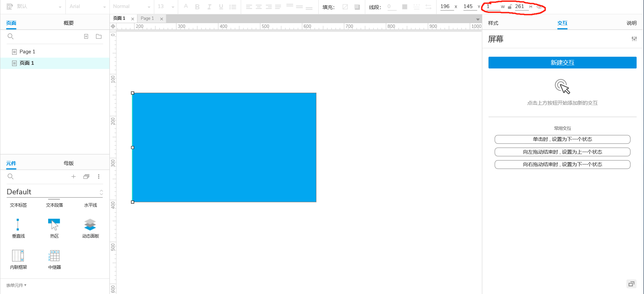Select the 内联框架 inline frame widget
Image resolution: width=644 pixels, height=294 pixels.
click(x=18, y=259)
